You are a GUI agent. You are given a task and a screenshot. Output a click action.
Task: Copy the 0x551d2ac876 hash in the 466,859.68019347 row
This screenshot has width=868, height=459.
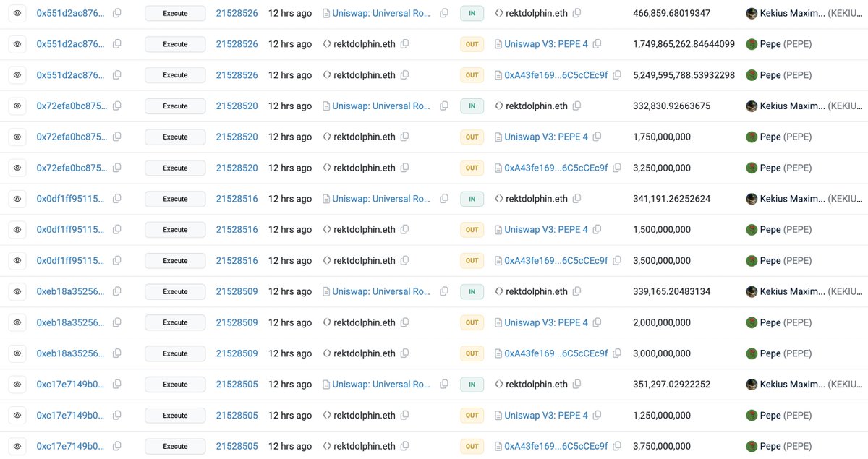coord(117,13)
